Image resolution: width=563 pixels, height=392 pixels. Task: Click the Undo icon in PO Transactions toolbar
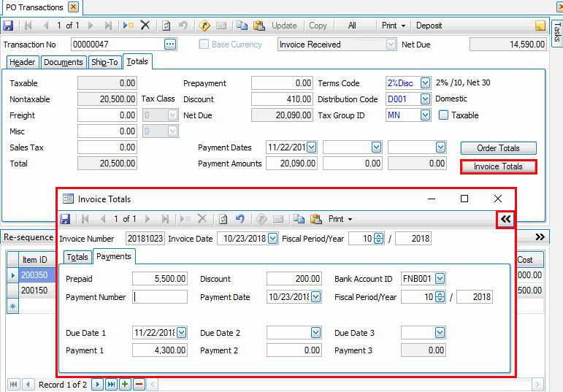(x=183, y=26)
